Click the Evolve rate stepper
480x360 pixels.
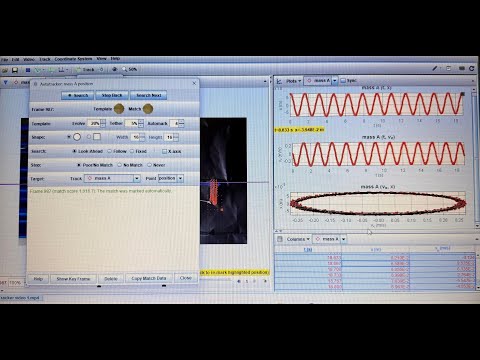click(x=103, y=123)
